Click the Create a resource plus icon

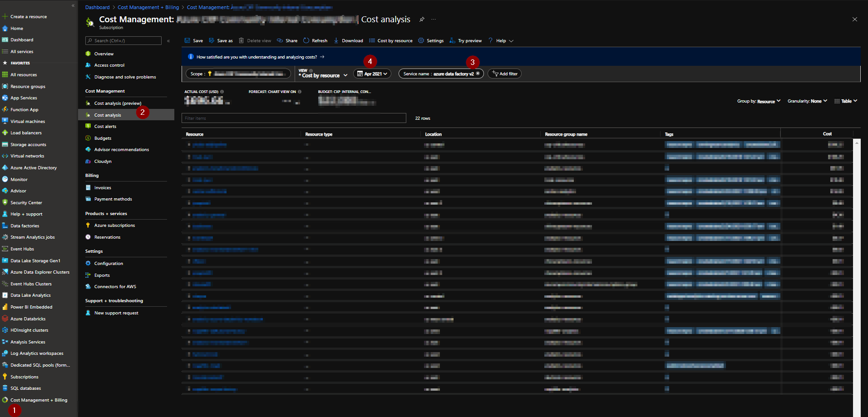(x=5, y=17)
